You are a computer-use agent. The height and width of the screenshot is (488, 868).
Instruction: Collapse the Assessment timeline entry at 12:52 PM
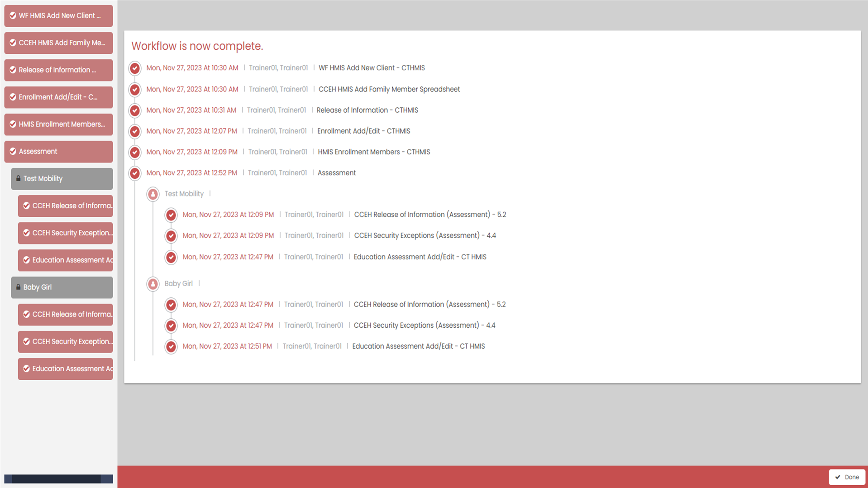point(336,173)
